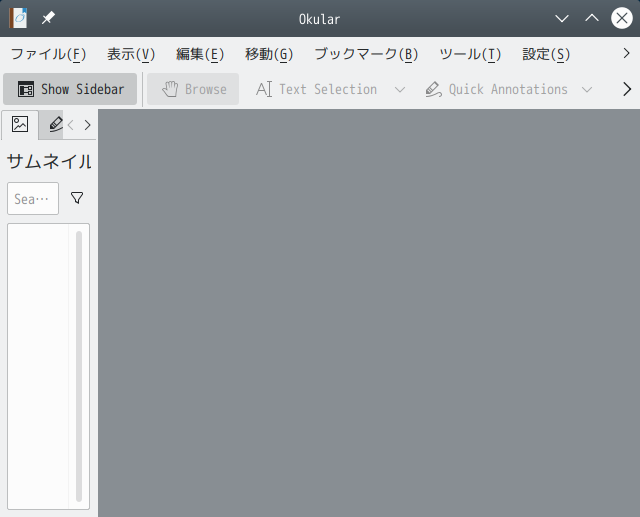This screenshot has height=517, width=640.
Task: Switch to the thumbnails sidebar tab
Action: (x=20, y=124)
